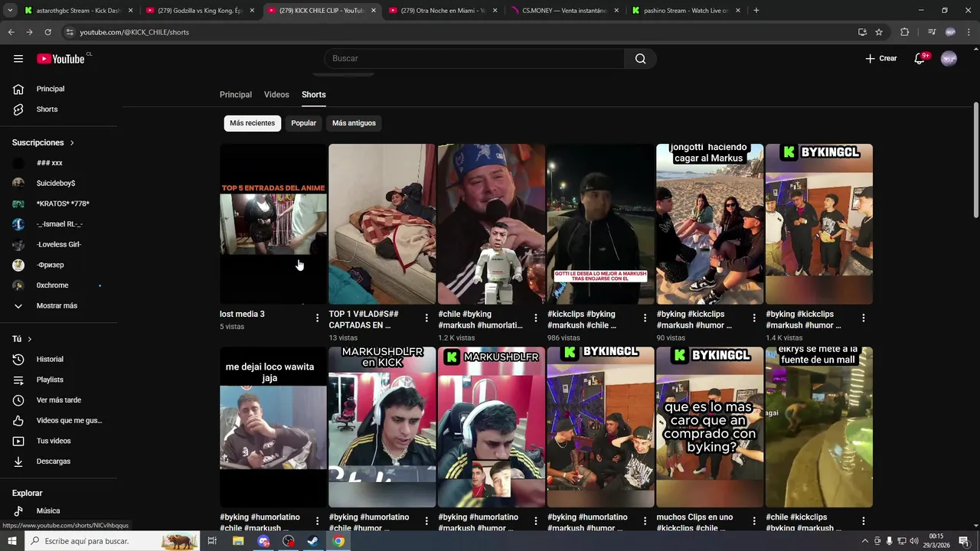Switch to the channel Videos tab
Image resolution: width=980 pixels, height=551 pixels.
click(x=276, y=95)
